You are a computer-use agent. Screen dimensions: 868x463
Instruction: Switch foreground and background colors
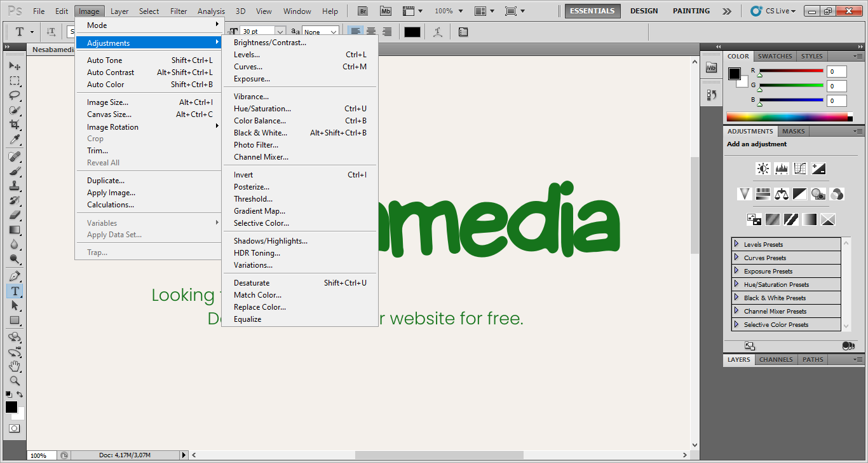pyautogui.click(x=20, y=395)
